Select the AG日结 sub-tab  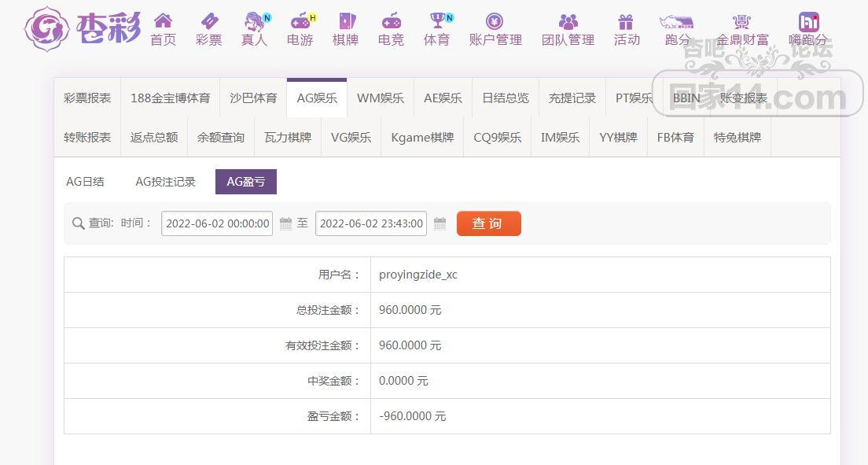(85, 182)
